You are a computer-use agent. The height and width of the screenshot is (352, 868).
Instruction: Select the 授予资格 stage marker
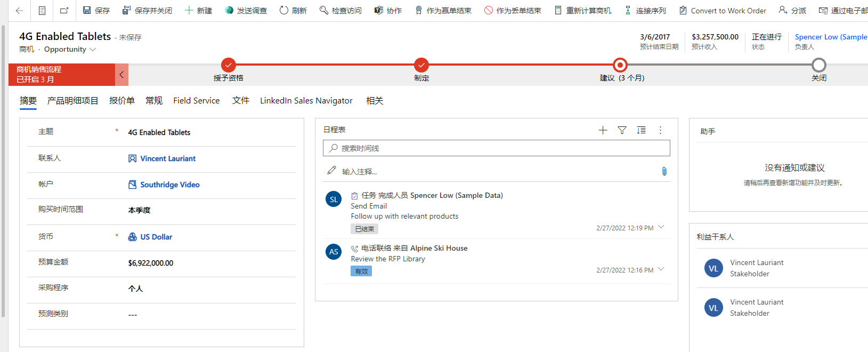coord(229,65)
